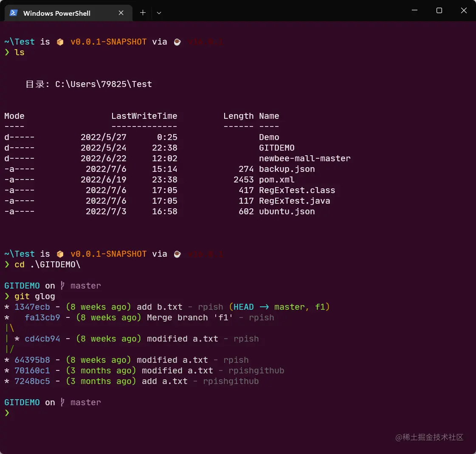Viewport: 476px width, 454px height.
Task: Close the Windows PowerShell tab
Action: pyautogui.click(x=121, y=13)
